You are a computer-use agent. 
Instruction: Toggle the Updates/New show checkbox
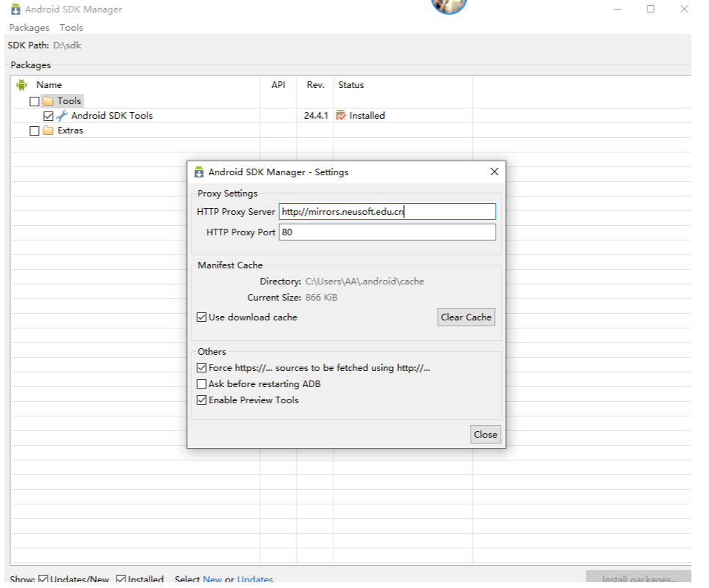click(43, 578)
